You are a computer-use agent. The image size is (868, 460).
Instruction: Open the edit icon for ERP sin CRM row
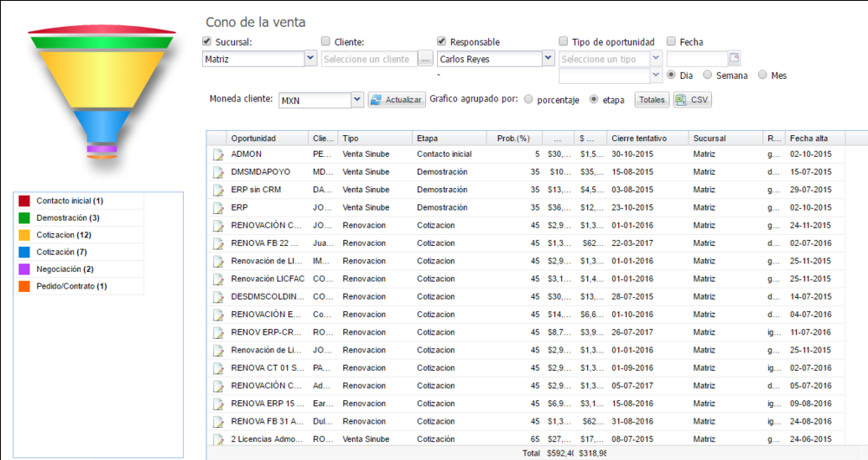pyautogui.click(x=219, y=190)
